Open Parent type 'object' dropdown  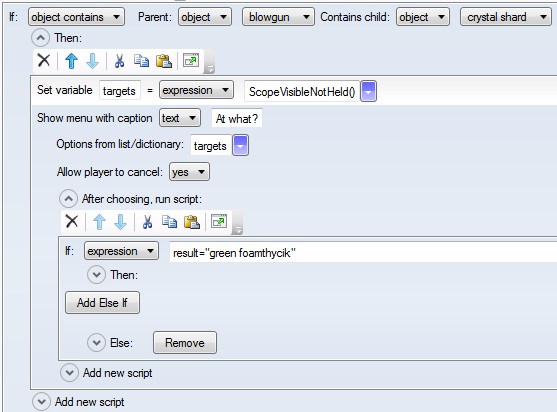tap(205, 17)
